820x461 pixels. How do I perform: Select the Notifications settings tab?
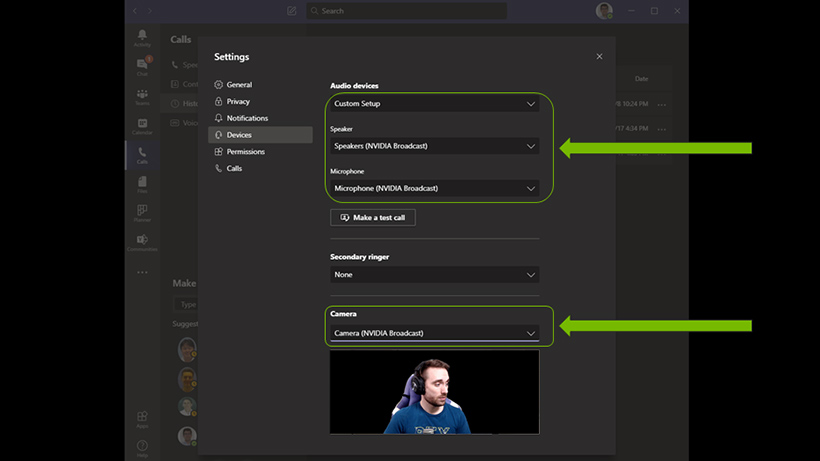click(x=246, y=118)
